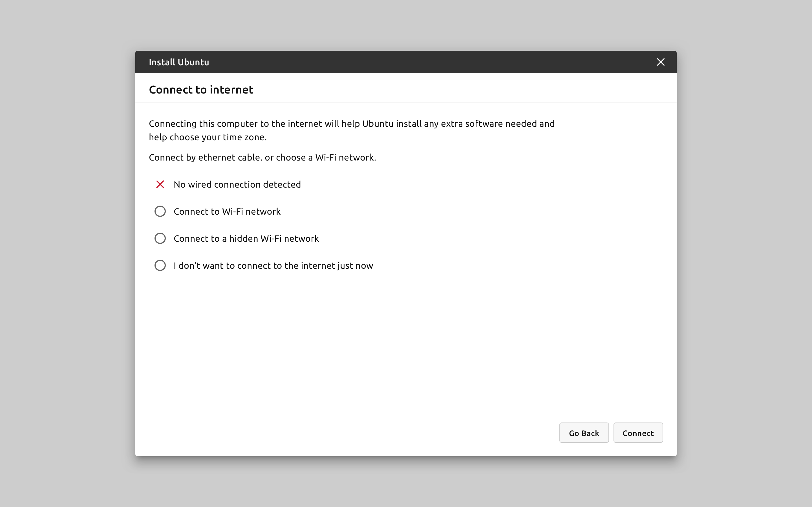Click the 'No wired connection detected' message

click(x=237, y=184)
